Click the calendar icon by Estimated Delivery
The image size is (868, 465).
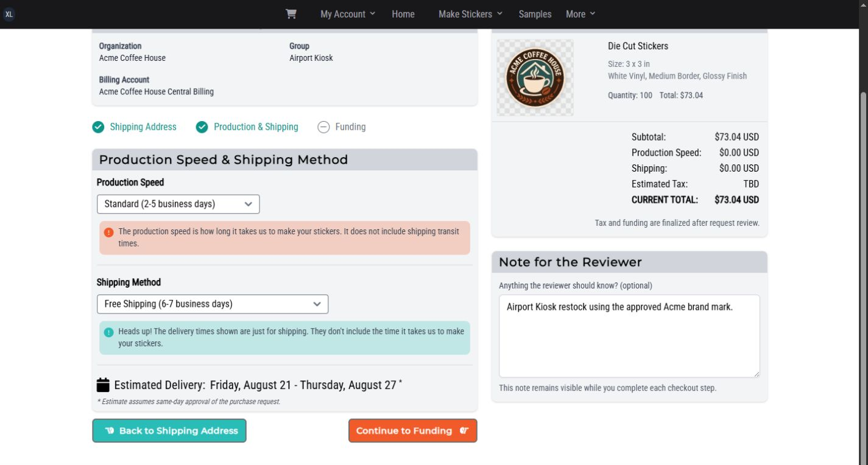103,385
